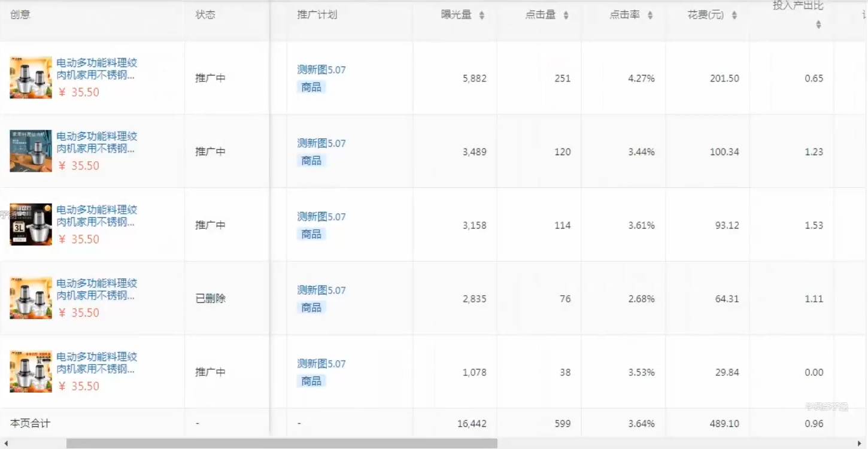Select the 2.68% click rate value
This screenshot has width=868, height=449.
[642, 299]
